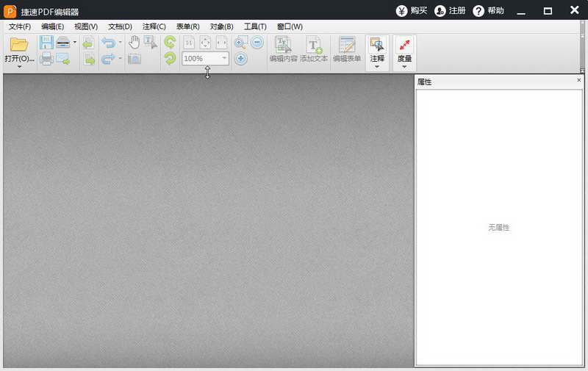Open the 100% zoom level combo box
588x371 pixels.
206,59
